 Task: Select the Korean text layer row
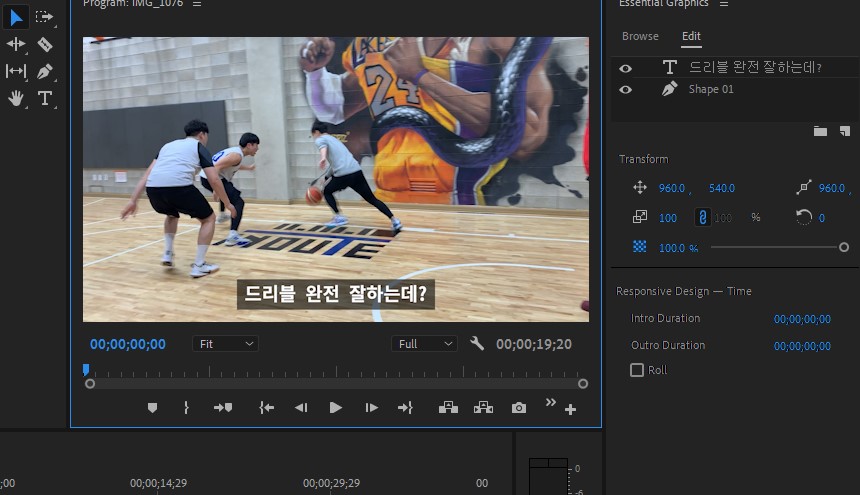(x=735, y=67)
